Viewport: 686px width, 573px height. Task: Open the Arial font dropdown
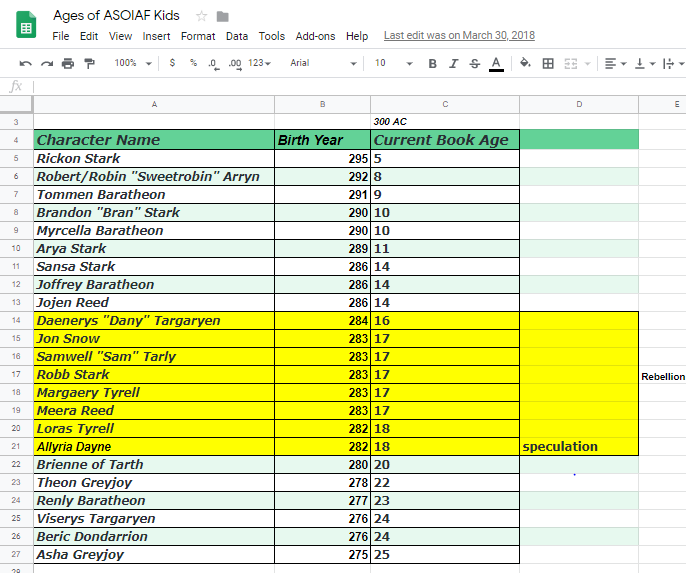click(x=323, y=63)
